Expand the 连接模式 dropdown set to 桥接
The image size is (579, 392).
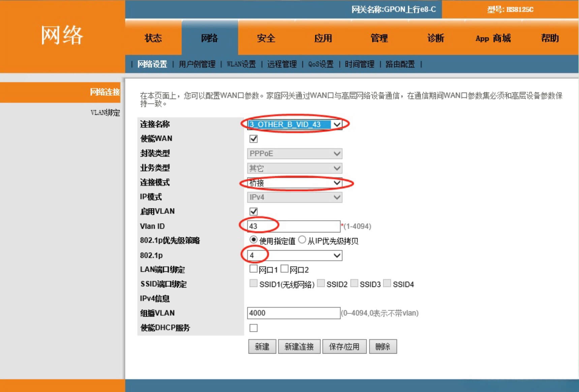pos(337,183)
